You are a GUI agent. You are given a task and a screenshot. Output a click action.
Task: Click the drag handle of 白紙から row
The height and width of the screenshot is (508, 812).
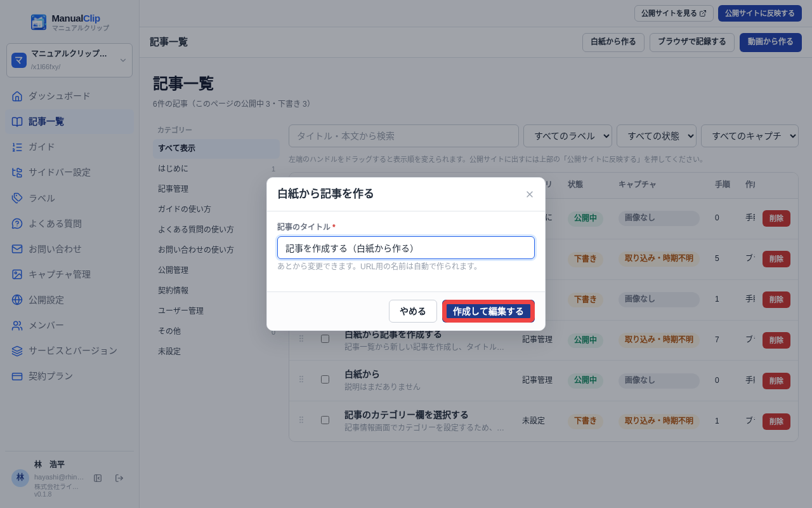pyautogui.click(x=301, y=379)
